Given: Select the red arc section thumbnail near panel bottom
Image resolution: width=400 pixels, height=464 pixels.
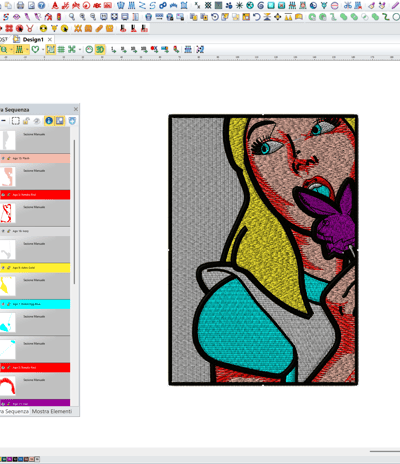Looking at the screenshot, I should tap(8, 386).
